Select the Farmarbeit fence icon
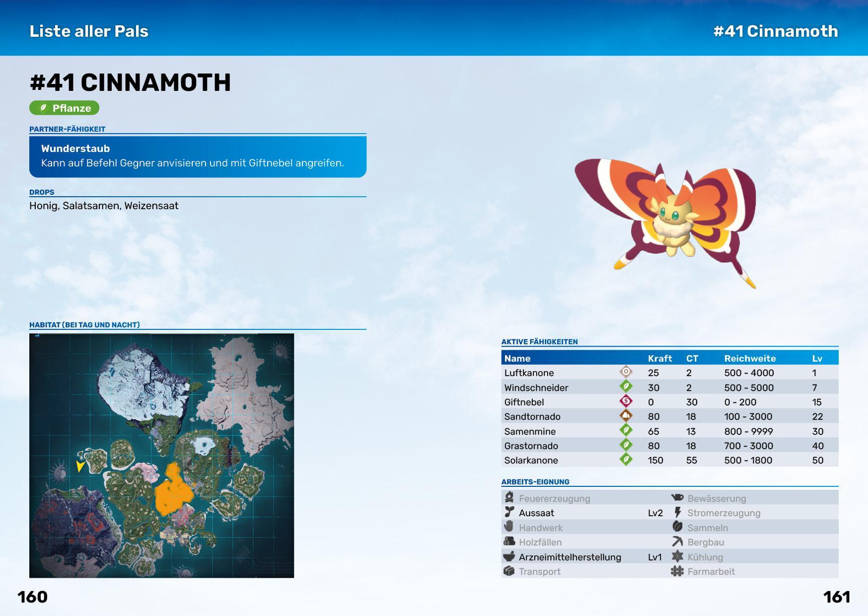The image size is (868, 616). click(x=677, y=571)
